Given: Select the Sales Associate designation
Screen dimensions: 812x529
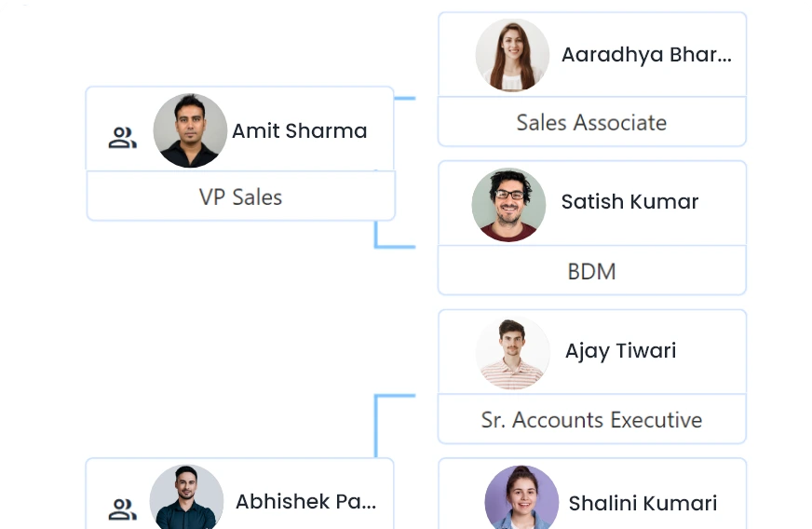Looking at the screenshot, I should (x=591, y=123).
